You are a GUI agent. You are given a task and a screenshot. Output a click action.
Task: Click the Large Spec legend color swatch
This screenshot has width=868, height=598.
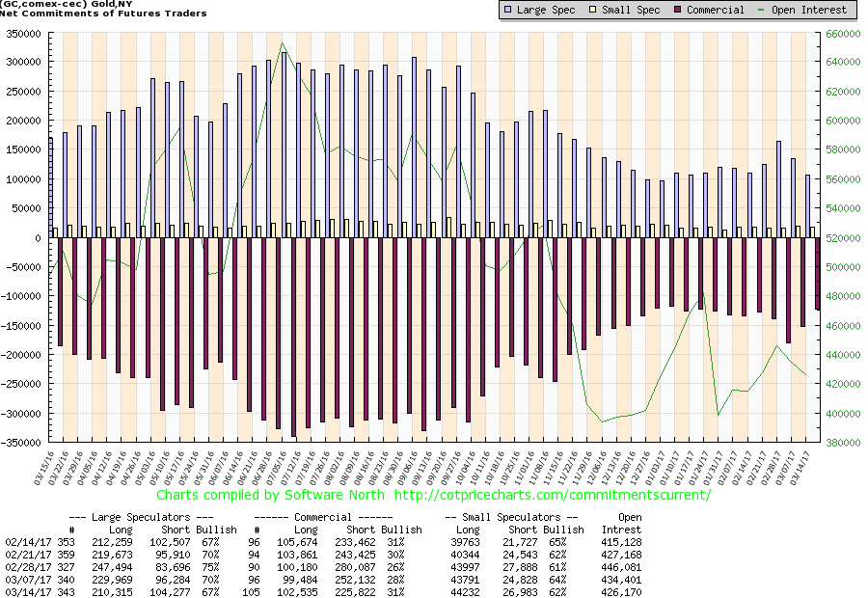pos(508,10)
